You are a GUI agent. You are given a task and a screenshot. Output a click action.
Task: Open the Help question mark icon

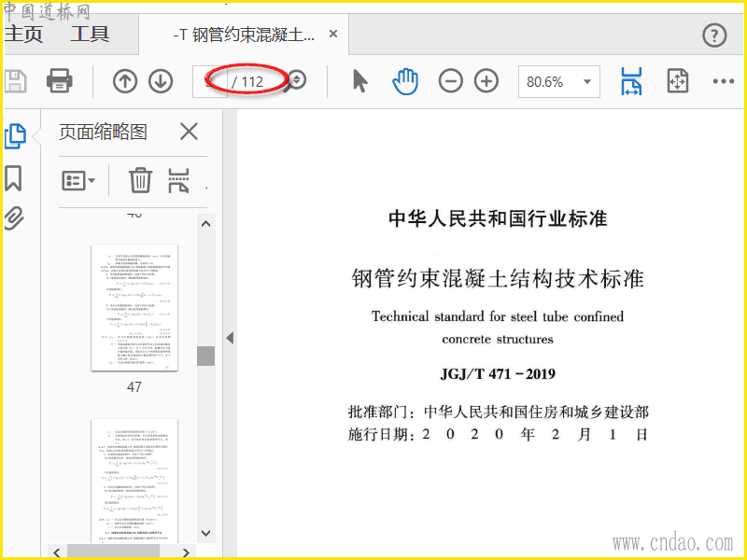point(714,35)
